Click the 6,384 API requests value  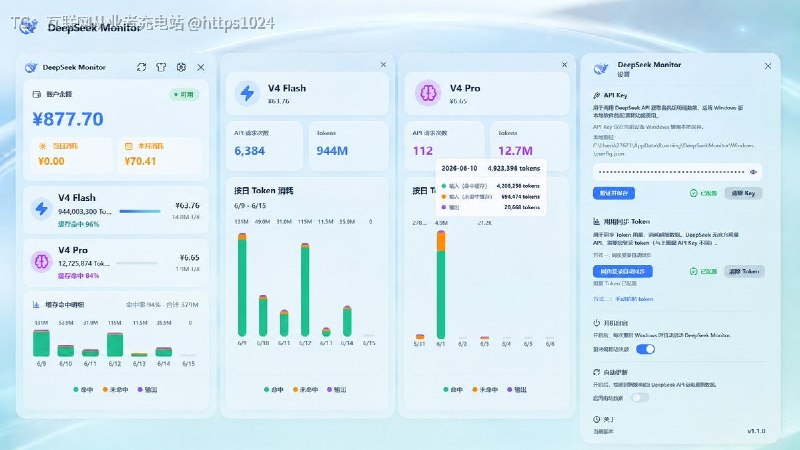coord(249,151)
